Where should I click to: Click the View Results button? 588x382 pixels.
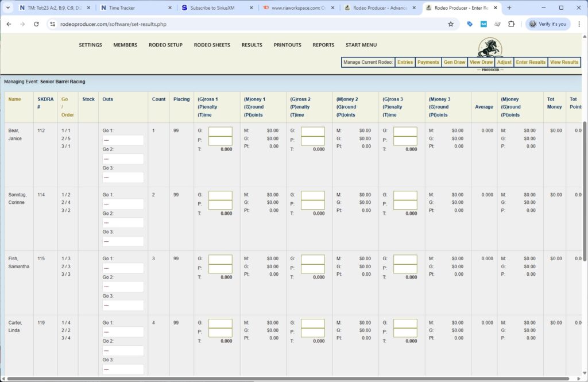click(564, 62)
